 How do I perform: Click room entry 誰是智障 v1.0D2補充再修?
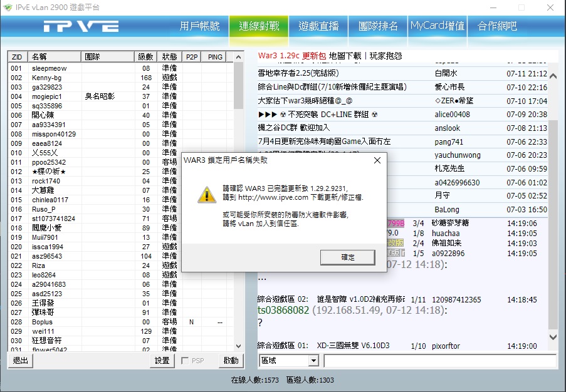coord(361,299)
